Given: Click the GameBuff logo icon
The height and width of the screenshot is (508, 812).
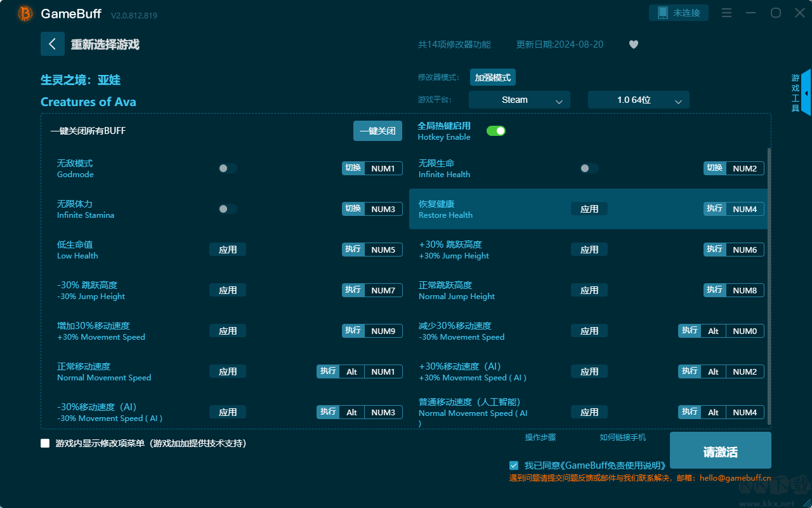Looking at the screenshot, I should tap(25, 13).
